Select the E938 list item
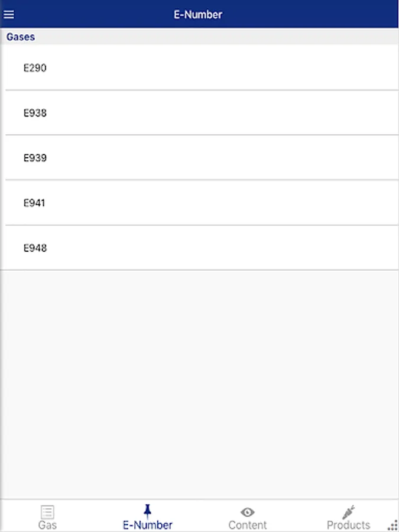 click(200, 113)
